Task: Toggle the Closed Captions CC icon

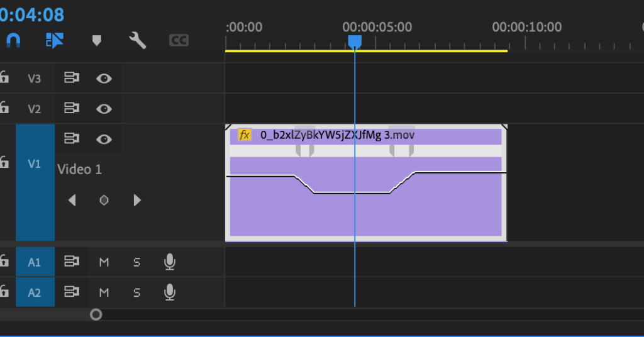Action: pyautogui.click(x=179, y=40)
